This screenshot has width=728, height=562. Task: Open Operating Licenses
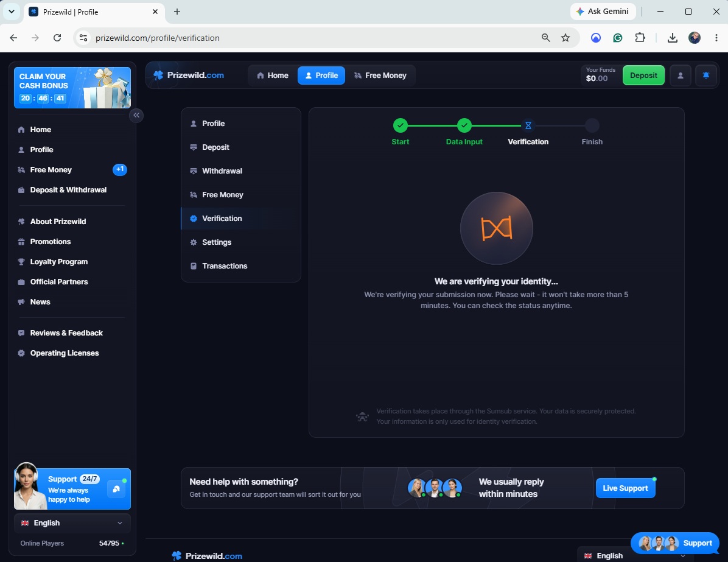pyautogui.click(x=72, y=353)
